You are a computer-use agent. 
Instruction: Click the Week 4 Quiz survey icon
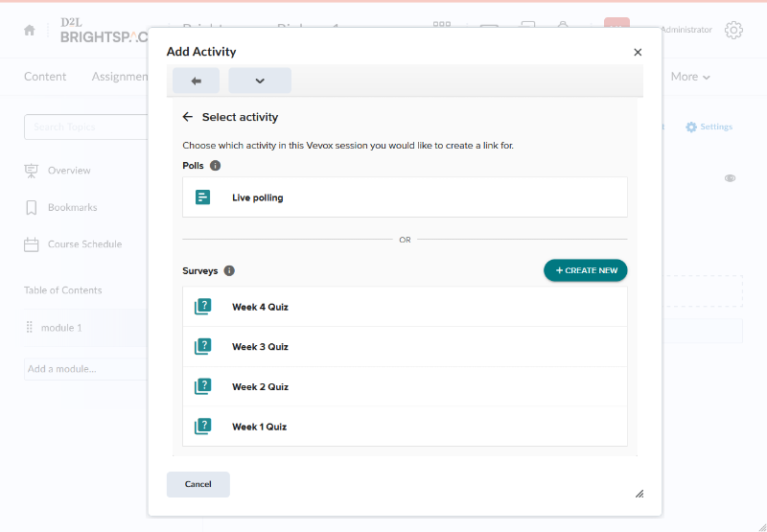[202, 307]
